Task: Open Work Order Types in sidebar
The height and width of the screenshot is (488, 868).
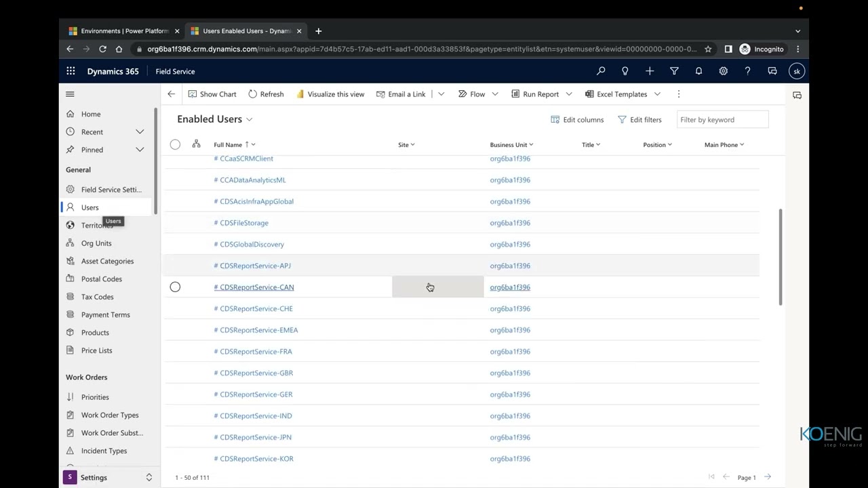Action: coord(108,415)
